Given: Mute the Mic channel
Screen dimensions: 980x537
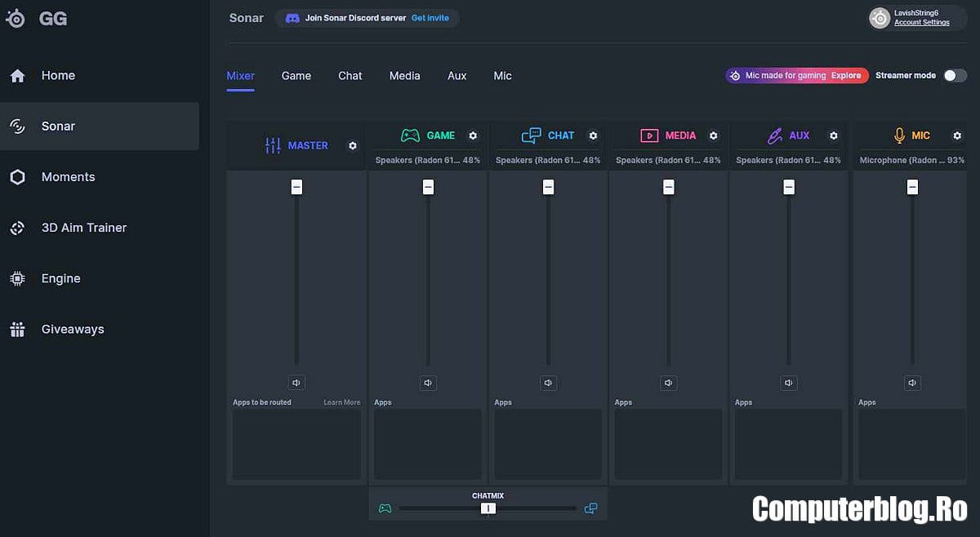Looking at the screenshot, I should [x=913, y=382].
